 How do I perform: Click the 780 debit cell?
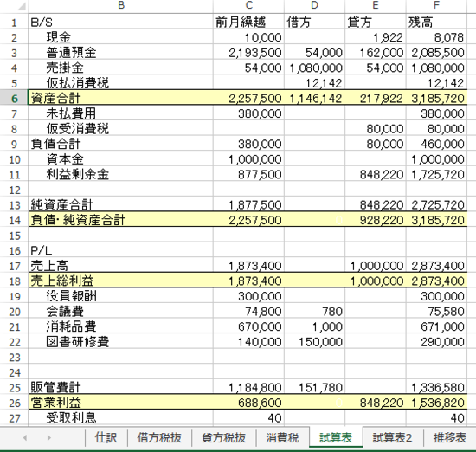(314, 311)
